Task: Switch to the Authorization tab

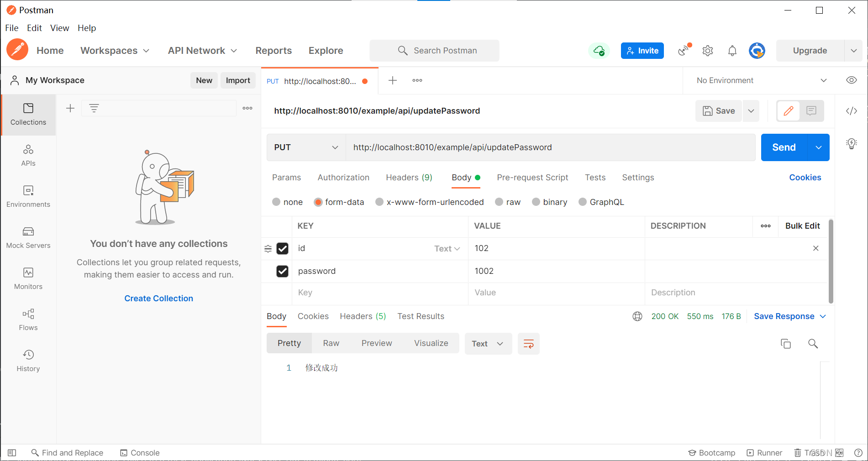Action: point(343,178)
